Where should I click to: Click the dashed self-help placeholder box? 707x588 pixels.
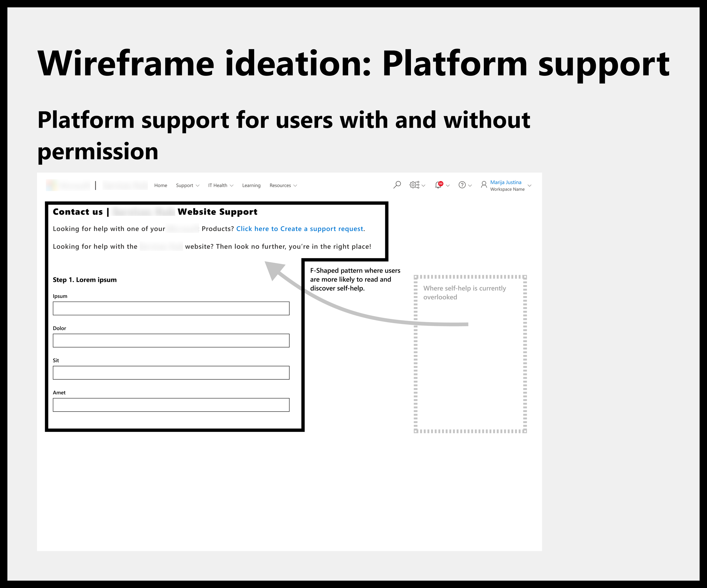click(470, 370)
